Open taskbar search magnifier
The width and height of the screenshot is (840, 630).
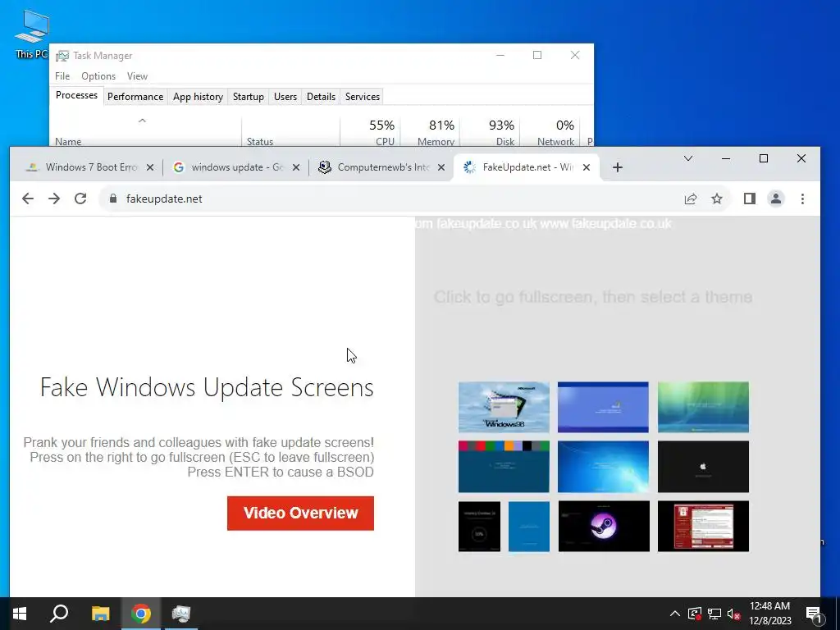tap(59, 614)
